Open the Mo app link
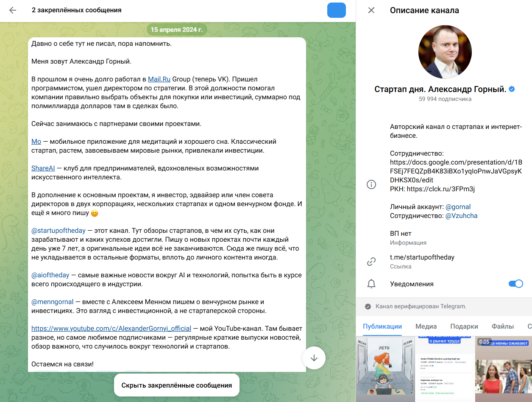 (x=36, y=142)
